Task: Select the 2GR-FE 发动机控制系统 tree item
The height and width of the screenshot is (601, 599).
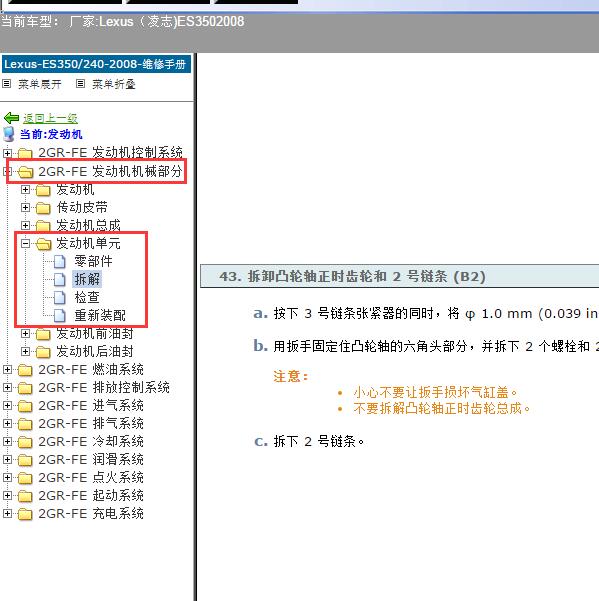Action: [110, 153]
